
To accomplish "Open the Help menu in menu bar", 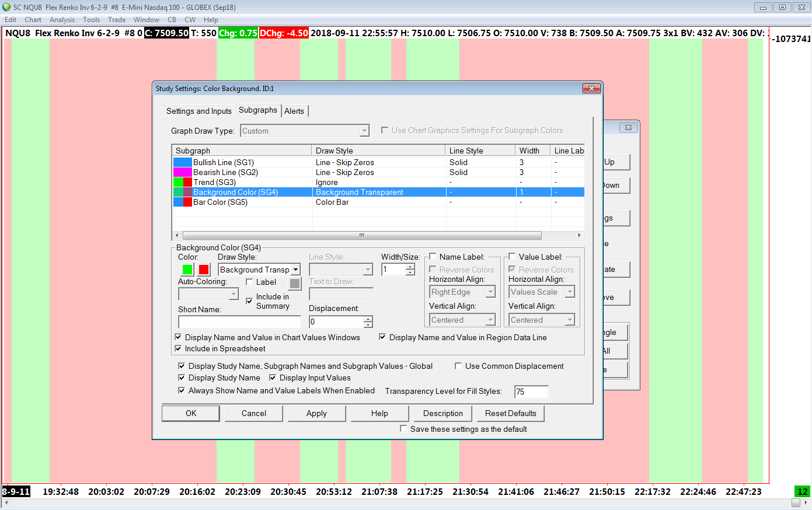I will pyautogui.click(x=211, y=20).
